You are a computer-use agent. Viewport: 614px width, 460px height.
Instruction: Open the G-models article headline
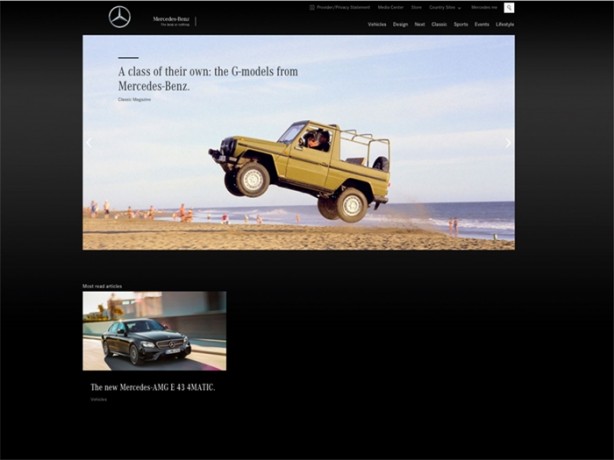pos(207,79)
